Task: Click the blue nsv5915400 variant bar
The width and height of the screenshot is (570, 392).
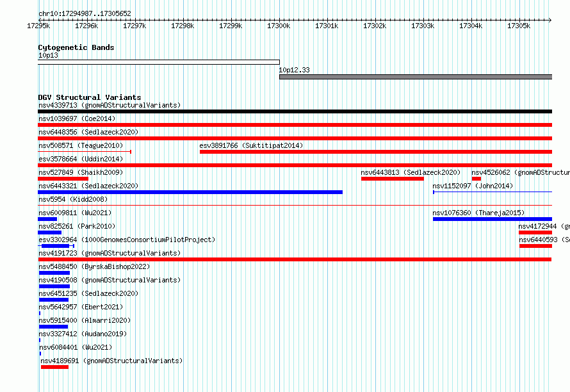Action: [x=53, y=327]
